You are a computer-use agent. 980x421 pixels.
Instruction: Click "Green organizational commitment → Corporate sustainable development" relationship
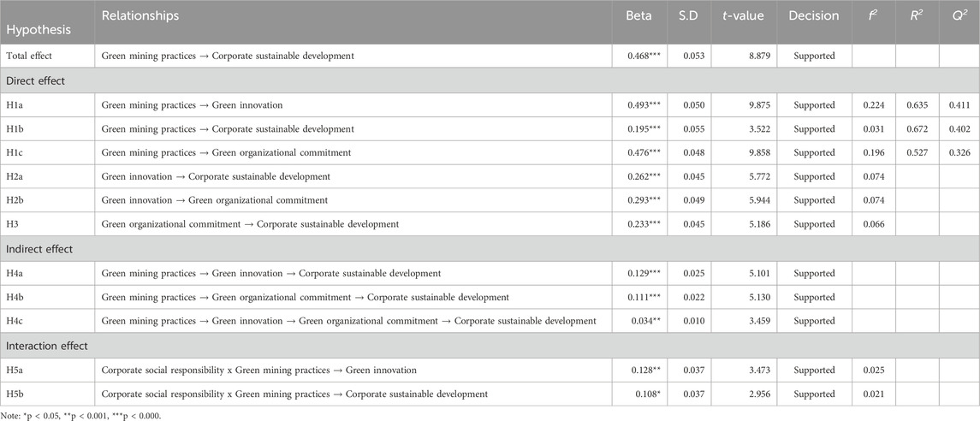(250, 223)
